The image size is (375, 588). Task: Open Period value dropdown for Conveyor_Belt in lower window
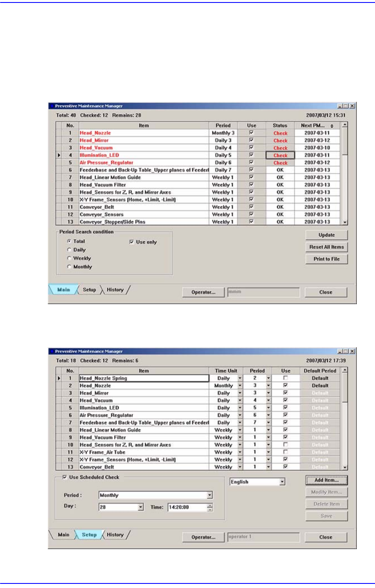[268, 467]
